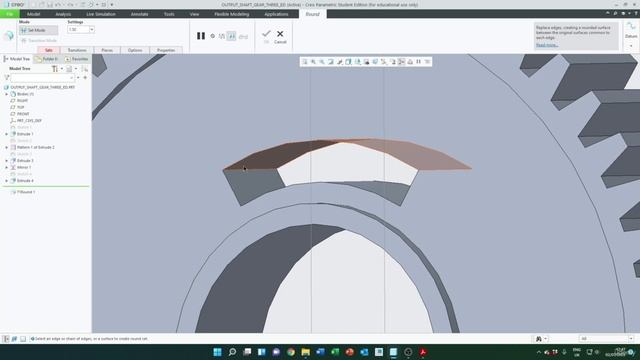
Task: Open Google Chrome from the taskbar
Action: [291, 352]
